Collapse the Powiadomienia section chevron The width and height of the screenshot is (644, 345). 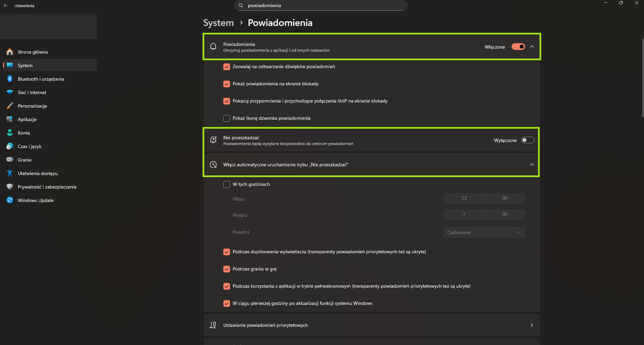[x=532, y=47]
